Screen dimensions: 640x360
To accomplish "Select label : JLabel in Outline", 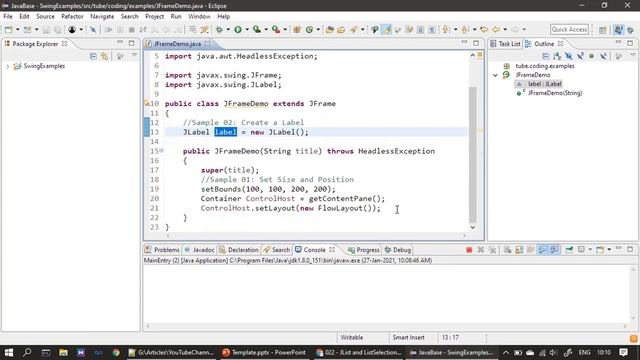I will [544, 84].
